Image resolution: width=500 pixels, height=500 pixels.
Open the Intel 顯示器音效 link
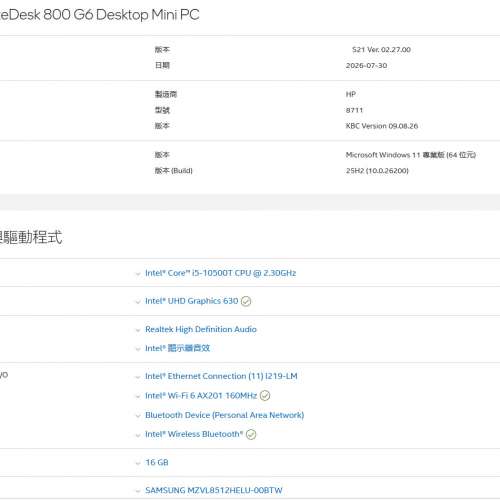click(177, 348)
